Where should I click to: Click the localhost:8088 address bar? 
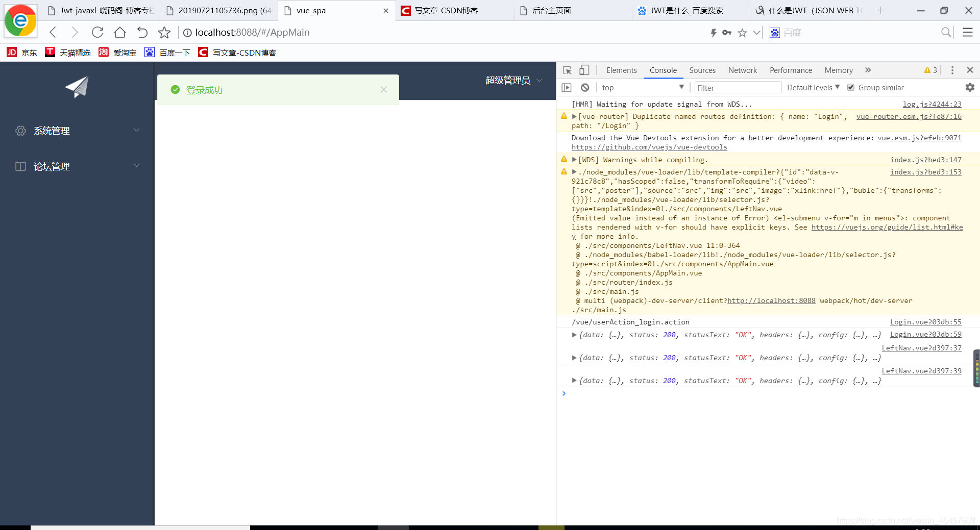point(253,33)
